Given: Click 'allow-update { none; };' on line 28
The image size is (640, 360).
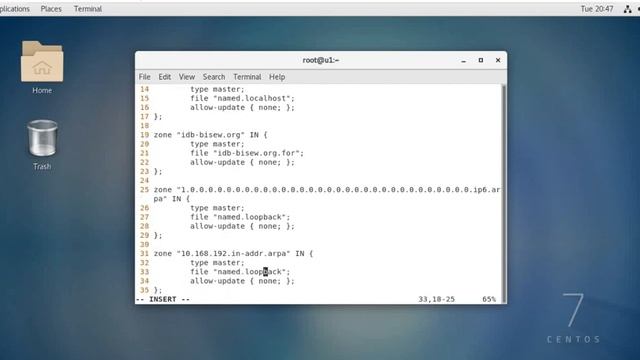Looking at the screenshot, I should [x=242, y=226].
